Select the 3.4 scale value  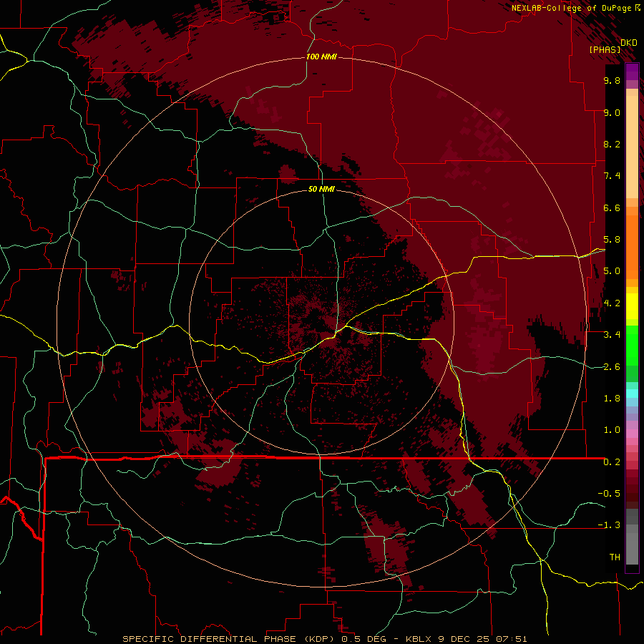tap(612, 335)
